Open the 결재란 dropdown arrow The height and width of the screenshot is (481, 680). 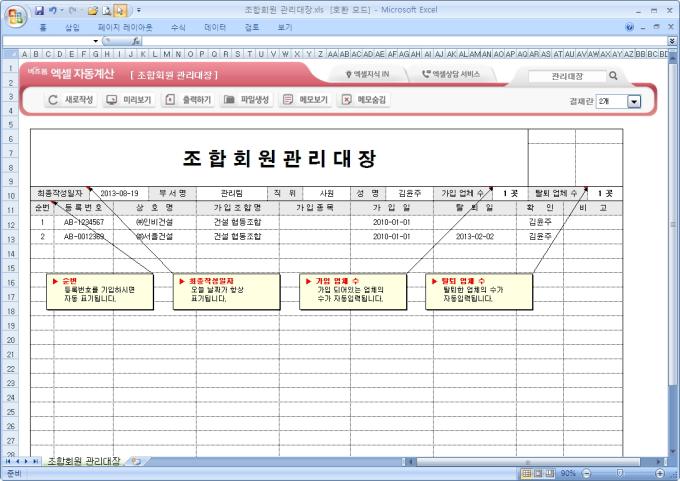(x=634, y=101)
